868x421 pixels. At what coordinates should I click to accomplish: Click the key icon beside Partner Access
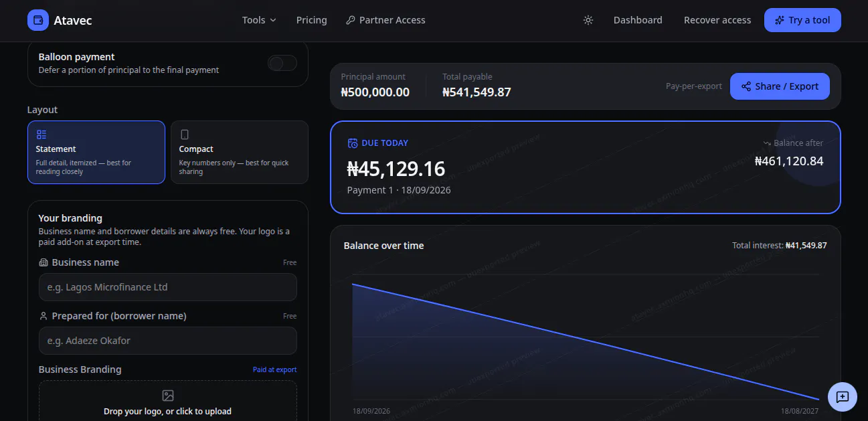coord(351,20)
